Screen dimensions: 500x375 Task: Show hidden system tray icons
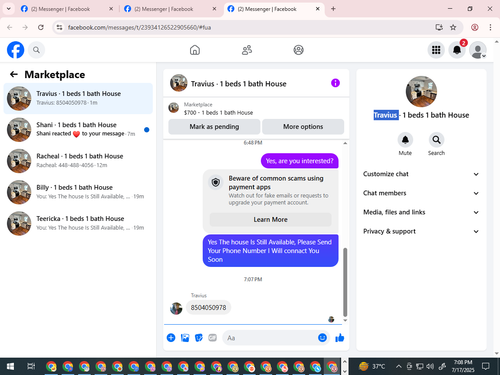pos(398,367)
